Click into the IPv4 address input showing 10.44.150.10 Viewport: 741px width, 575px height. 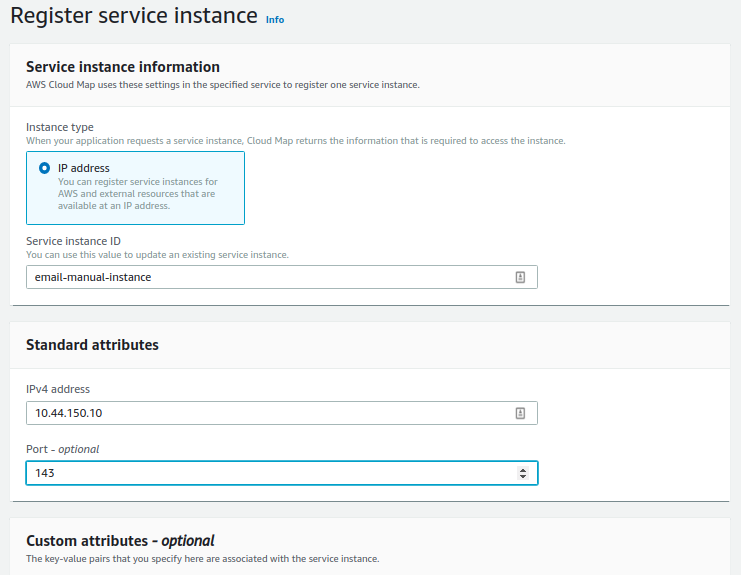coord(282,413)
